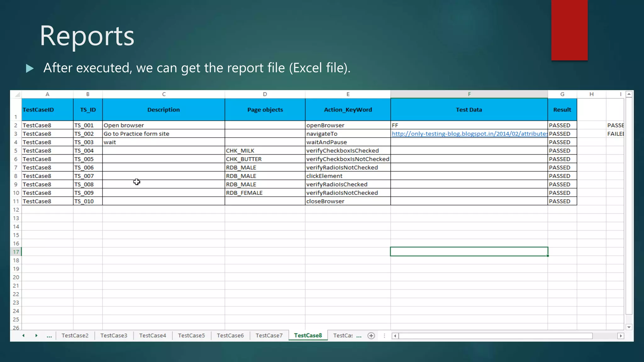Select column E header
Image resolution: width=644 pixels, height=362 pixels.
click(348, 94)
